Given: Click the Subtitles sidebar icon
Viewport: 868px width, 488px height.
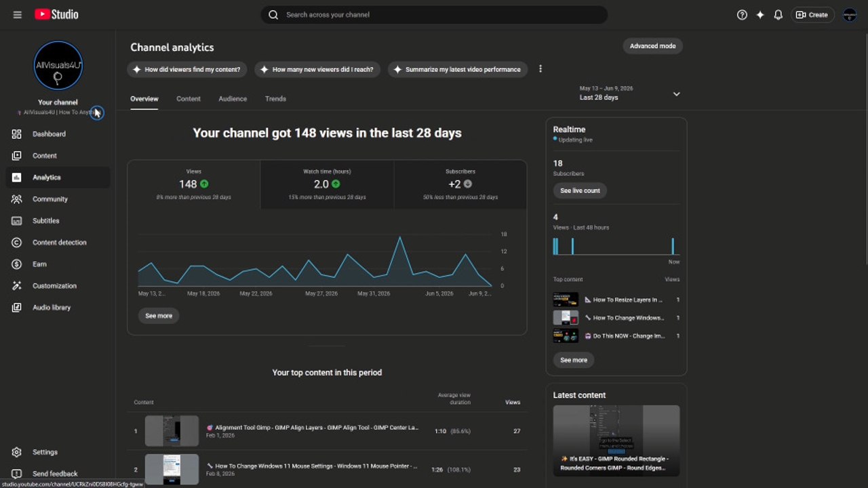Looking at the screenshot, I should point(17,221).
